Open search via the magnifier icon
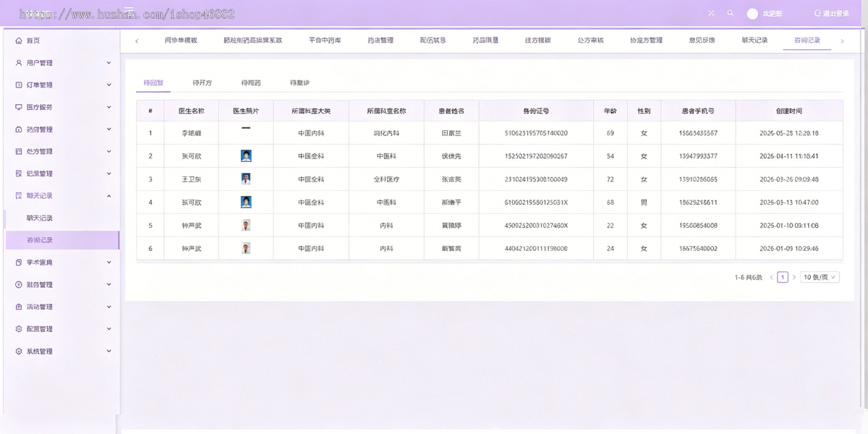 click(731, 13)
